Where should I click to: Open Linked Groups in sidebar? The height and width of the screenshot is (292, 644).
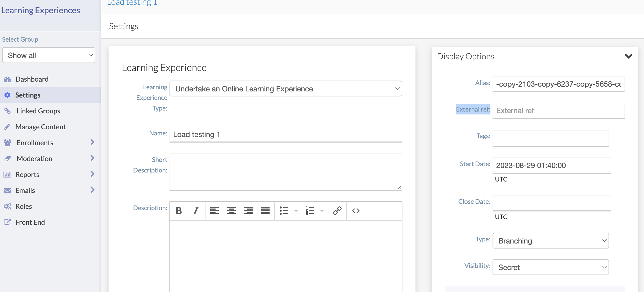pyautogui.click(x=38, y=111)
